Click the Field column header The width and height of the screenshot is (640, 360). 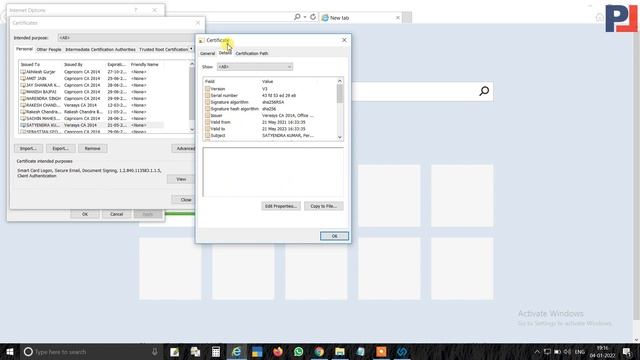(232, 82)
